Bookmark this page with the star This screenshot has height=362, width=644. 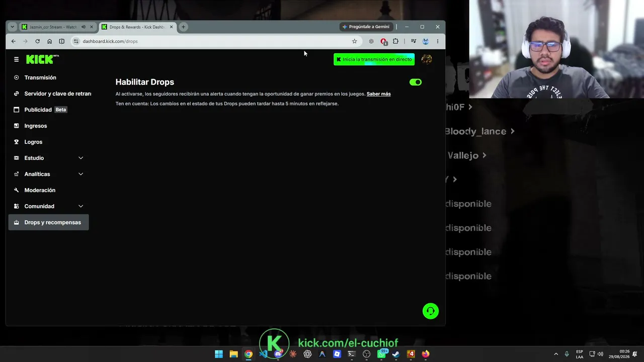(354, 41)
